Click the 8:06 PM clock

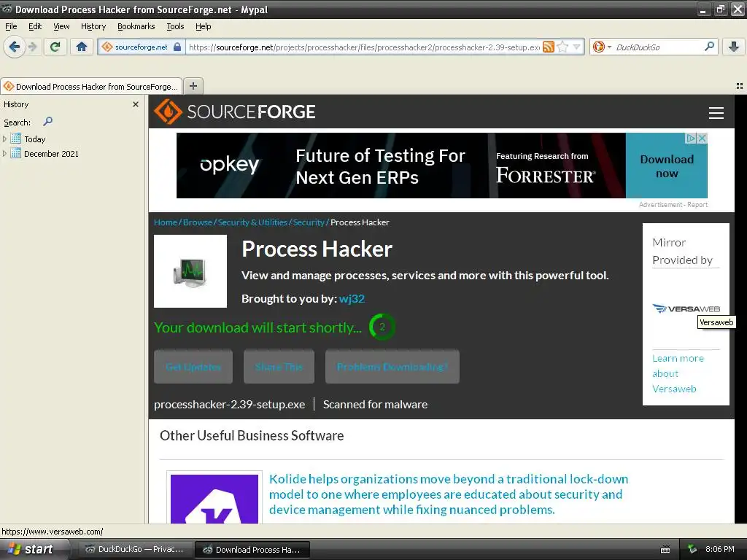pyautogui.click(x=719, y=549)
